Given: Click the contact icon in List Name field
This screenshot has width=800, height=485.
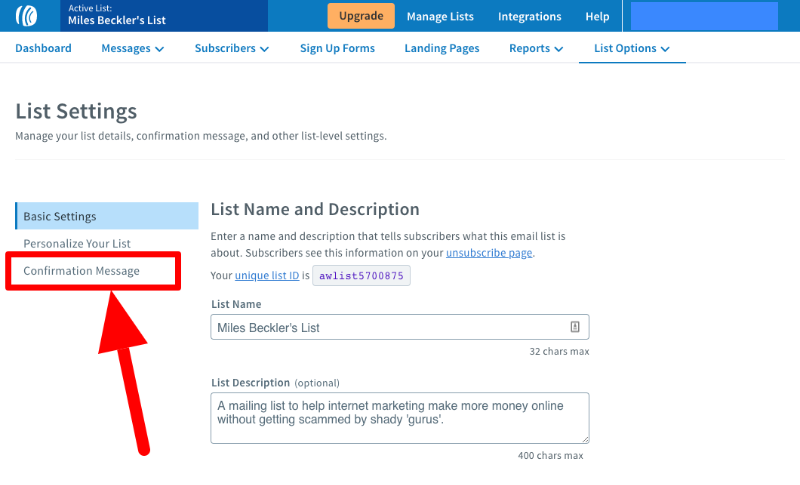Looking at the screenshot, I should pos(574,327).
